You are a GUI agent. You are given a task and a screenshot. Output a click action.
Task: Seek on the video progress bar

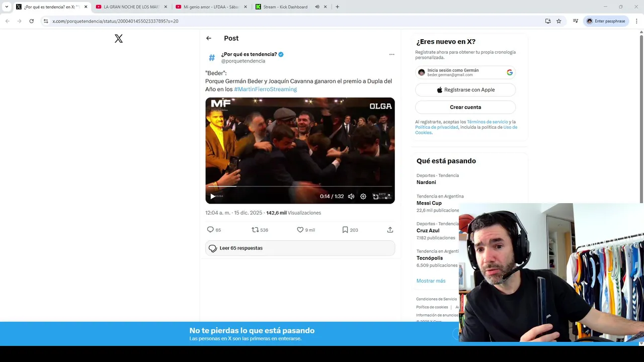pyautogui.click(x=300, y=187)
